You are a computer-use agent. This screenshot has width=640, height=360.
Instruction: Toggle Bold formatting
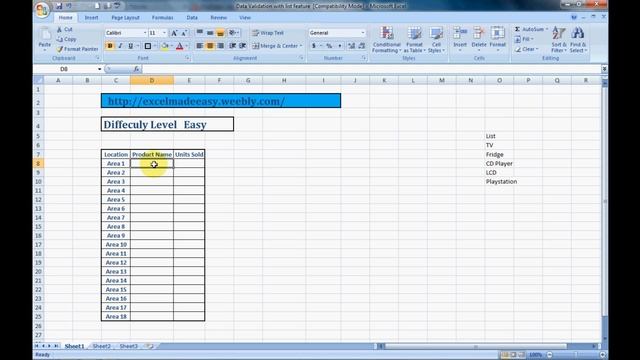(110, 46)
